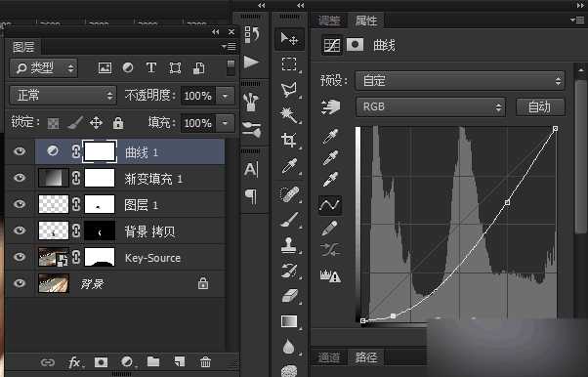Viewport: 588px width, 377px height.
Task: Select the Crop tool
Action: click(289, 141)
